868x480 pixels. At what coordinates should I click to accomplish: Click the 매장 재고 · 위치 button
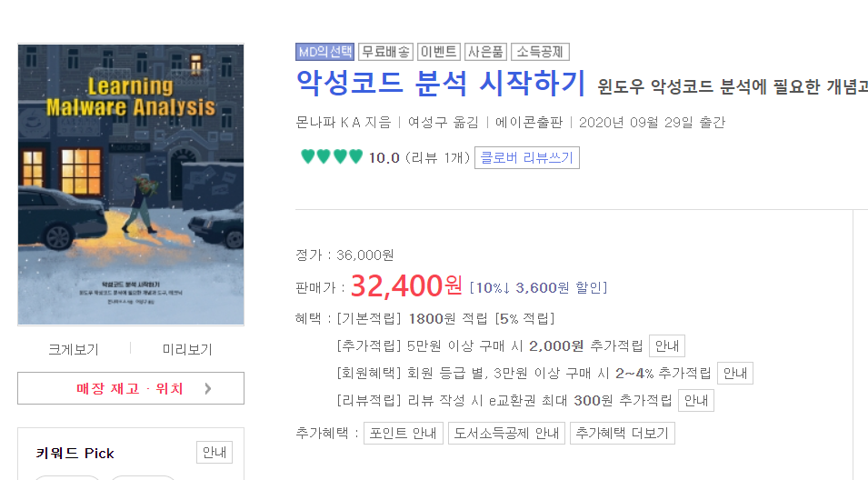tap(131, 388)
